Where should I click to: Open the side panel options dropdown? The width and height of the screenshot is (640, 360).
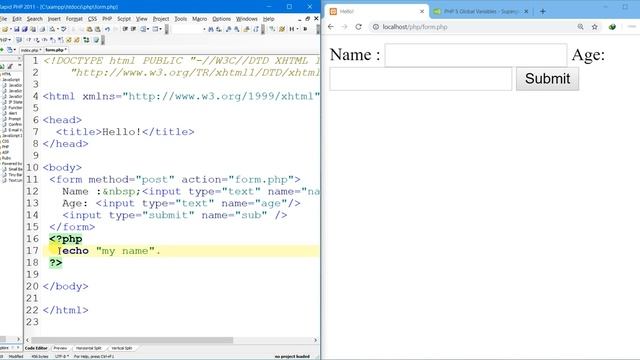[x=19, y=66]
